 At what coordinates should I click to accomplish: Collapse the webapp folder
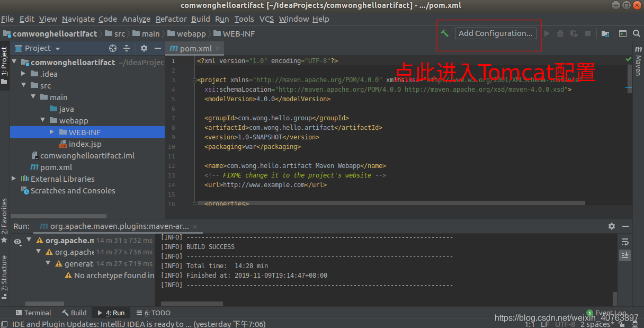[42, 120]
